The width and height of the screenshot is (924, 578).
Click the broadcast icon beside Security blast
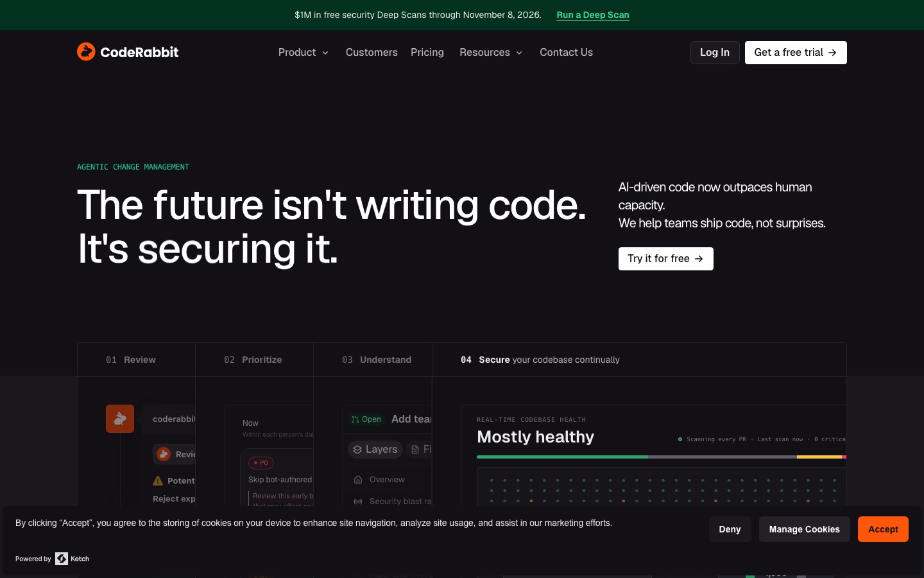358,502
